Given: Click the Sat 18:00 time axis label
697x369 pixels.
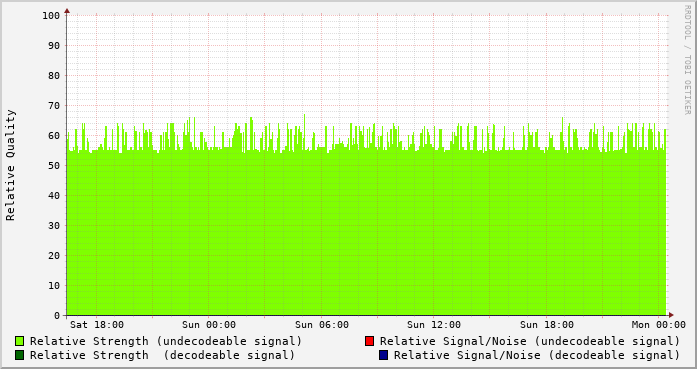Looking at the screenshot, I should tap(97, 325).
